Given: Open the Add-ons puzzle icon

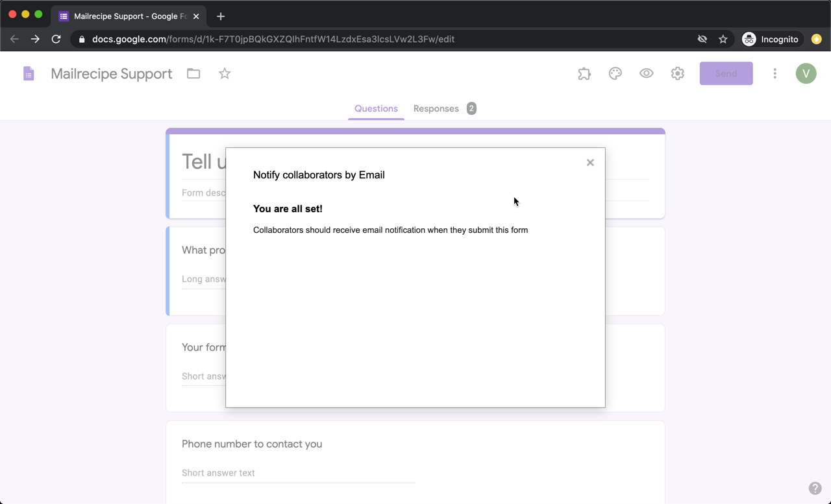Looking at the screenshot, I should point(584,73).
